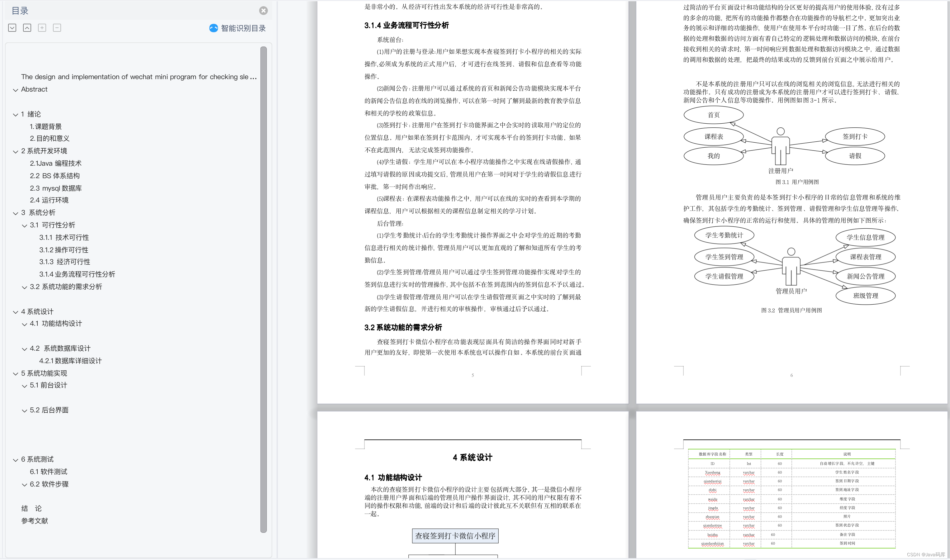Click the plus icon in outline toolbar
Screen dimensions: 950x560
pos(42,27)
